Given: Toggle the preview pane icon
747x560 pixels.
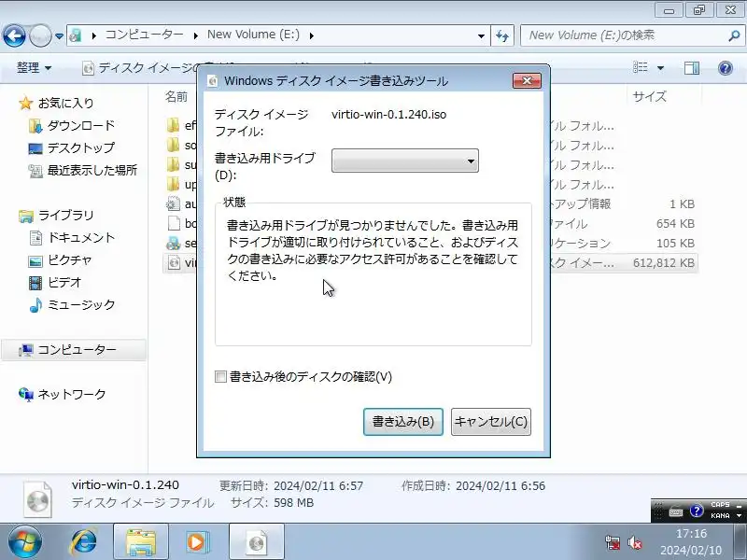Looking at the screenshot, I should click(692, 68).
